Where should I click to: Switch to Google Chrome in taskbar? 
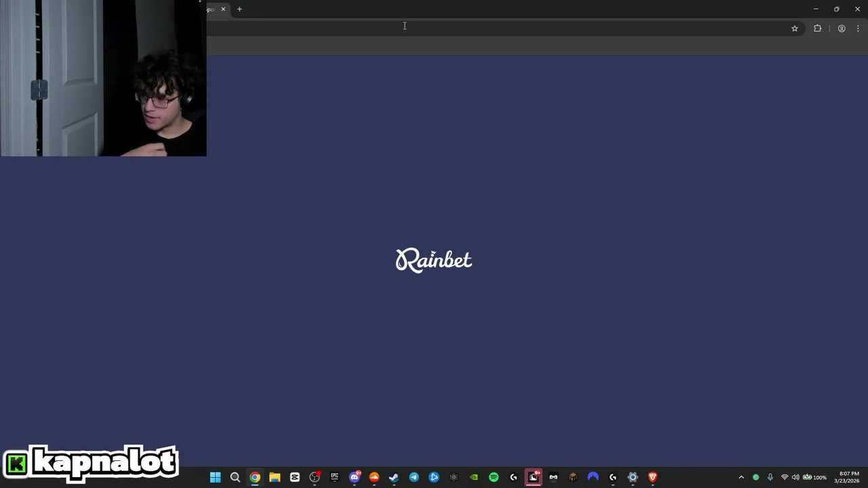[x=255, y=477]
